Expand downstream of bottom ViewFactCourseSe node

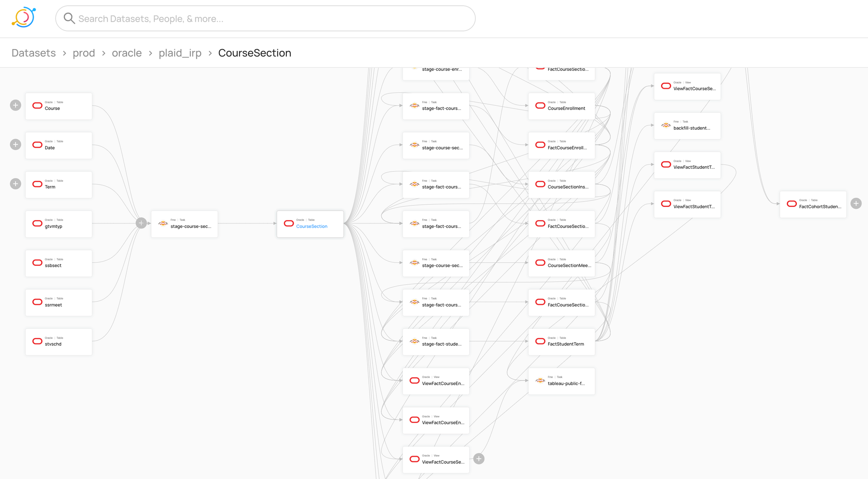[479, 459]
